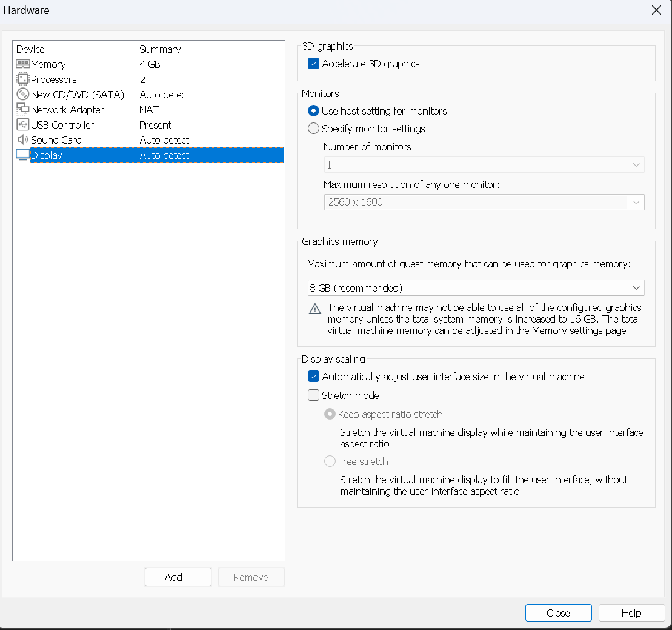
Task: Uncheck Automatically adjust user interface size
Action: [x=313, y=377]
